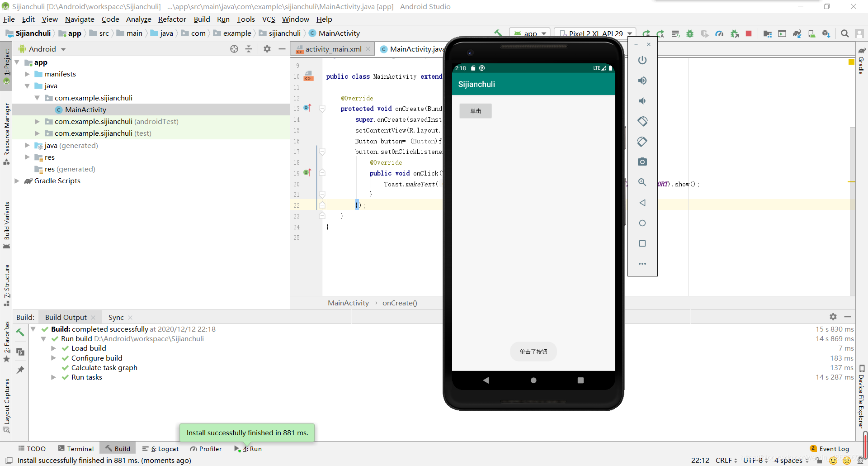Screen dimensions: 868x466
Task: Open the VCS menu
Action: tap(269, 19)
